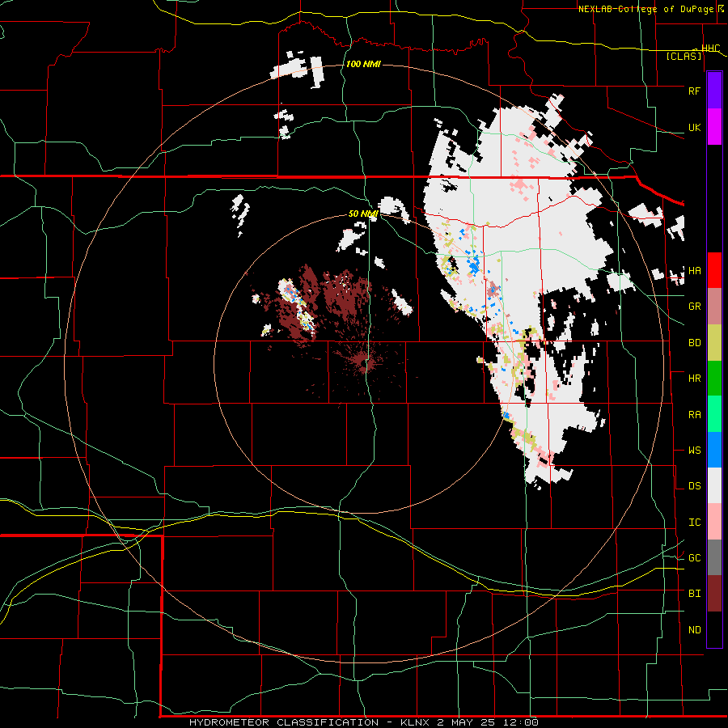Click the UK magenta legend swatch
728x728 pixels.
tap(714, 127)
